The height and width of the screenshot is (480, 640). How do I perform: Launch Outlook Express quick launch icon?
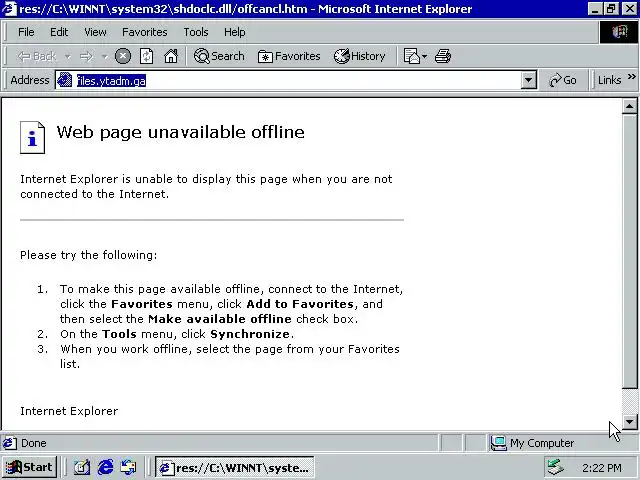tap(129, 467)
